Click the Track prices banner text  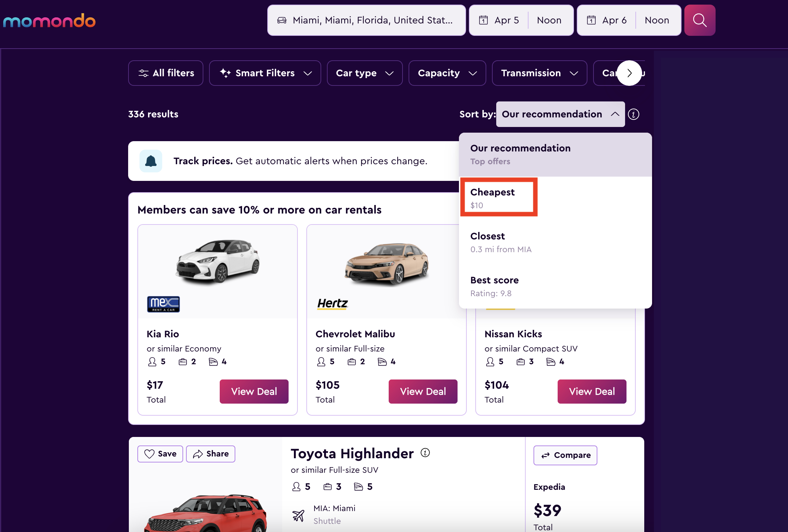tap(300, 161)
